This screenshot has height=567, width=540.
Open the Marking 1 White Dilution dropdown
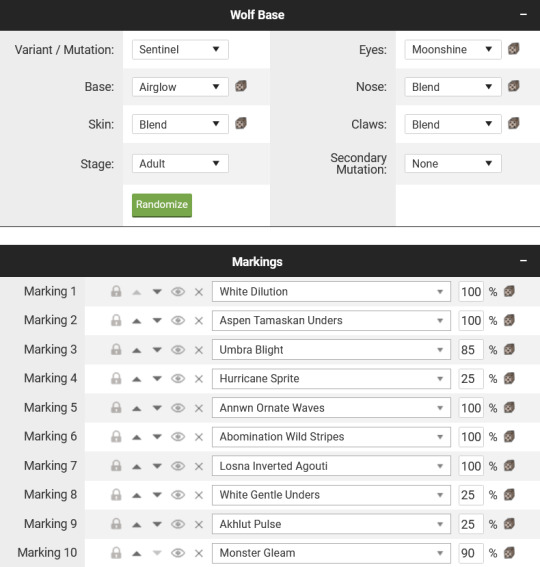point(331,291)
